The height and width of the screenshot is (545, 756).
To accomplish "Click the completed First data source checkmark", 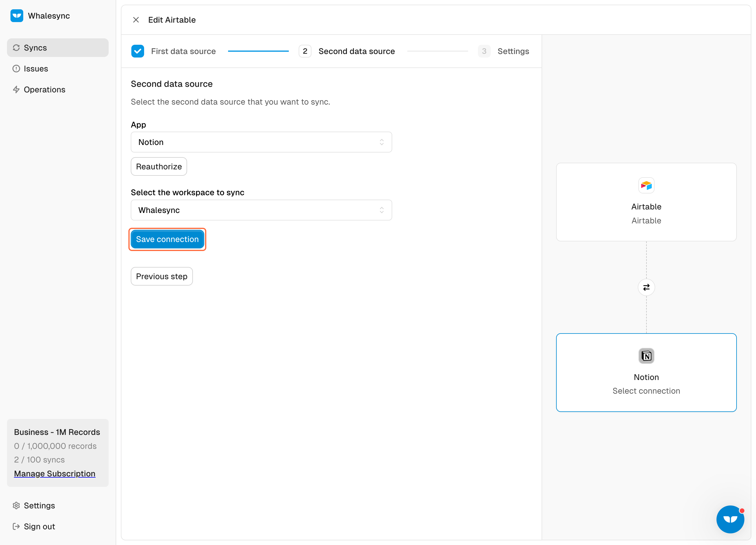I will tap(138, 51).
